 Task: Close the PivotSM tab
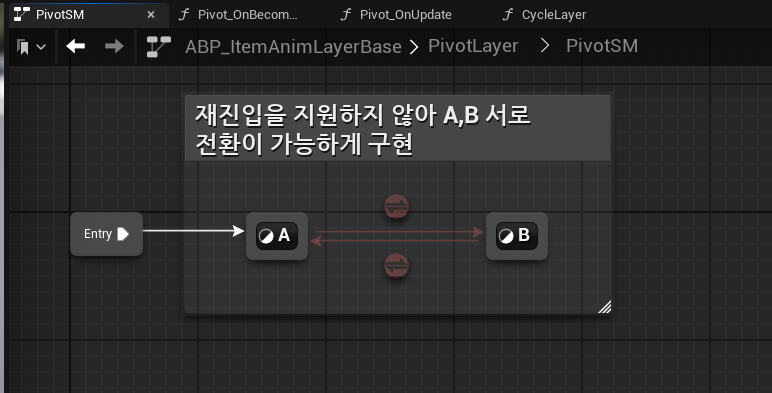tap(151, 15)
